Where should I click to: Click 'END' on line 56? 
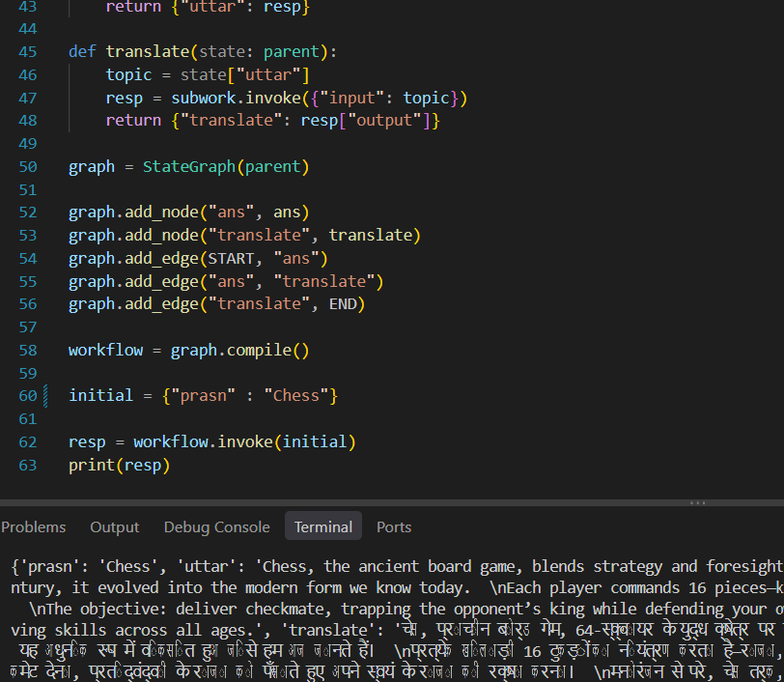[343, 304]
